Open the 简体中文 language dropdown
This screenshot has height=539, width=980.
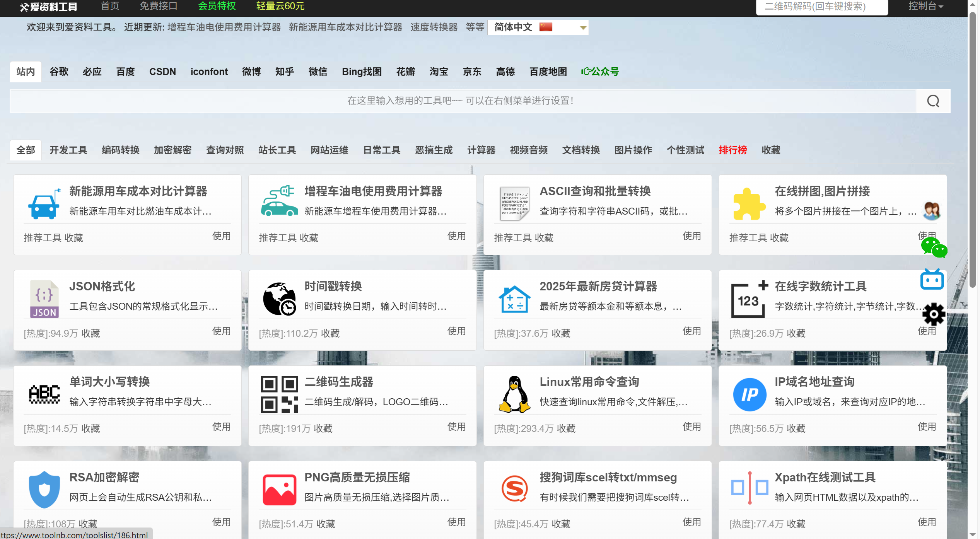pyautogui.click(x=538, y=27)
